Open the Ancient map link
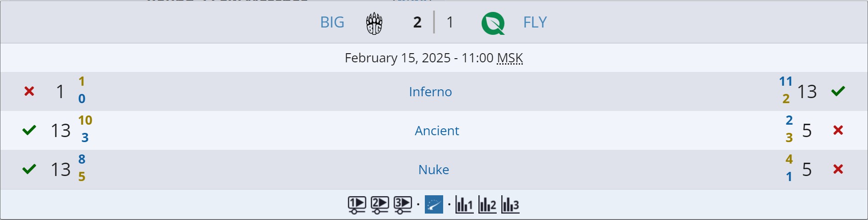This screenshot has width=868, height=220. point(437,131)
